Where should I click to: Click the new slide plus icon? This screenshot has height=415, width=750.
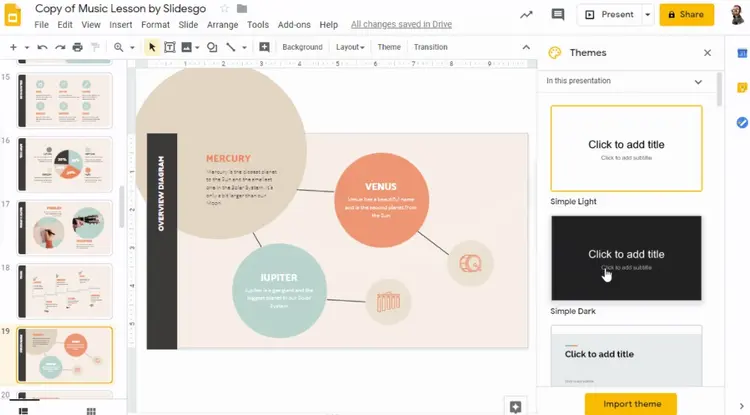(x=13, y=47)
